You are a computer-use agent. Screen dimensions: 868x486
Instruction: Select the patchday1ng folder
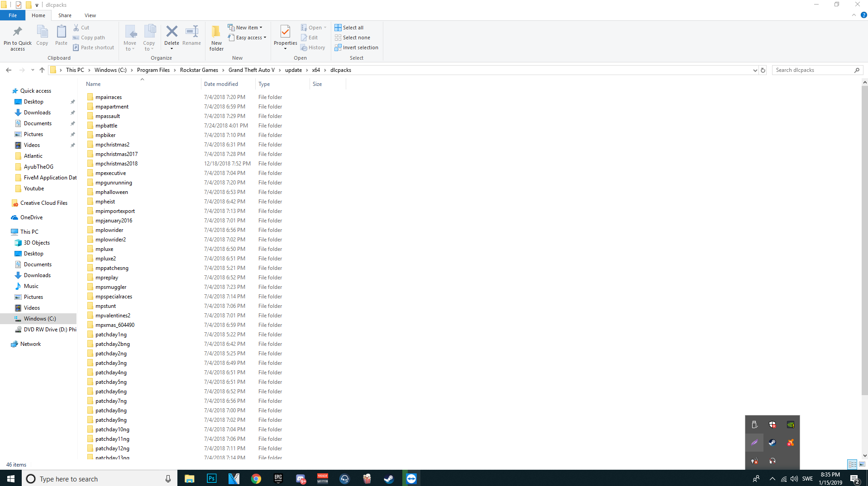[x=111, y=335]
